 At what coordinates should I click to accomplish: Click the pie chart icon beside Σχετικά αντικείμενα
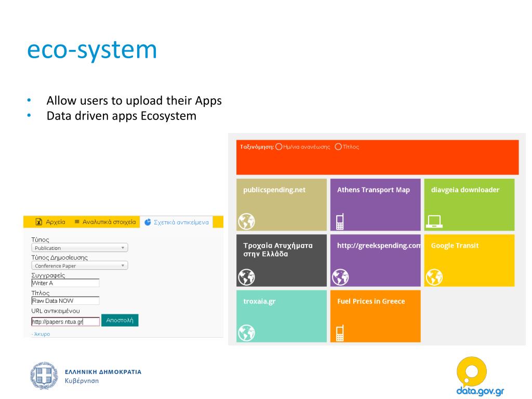tap(148, 222)
